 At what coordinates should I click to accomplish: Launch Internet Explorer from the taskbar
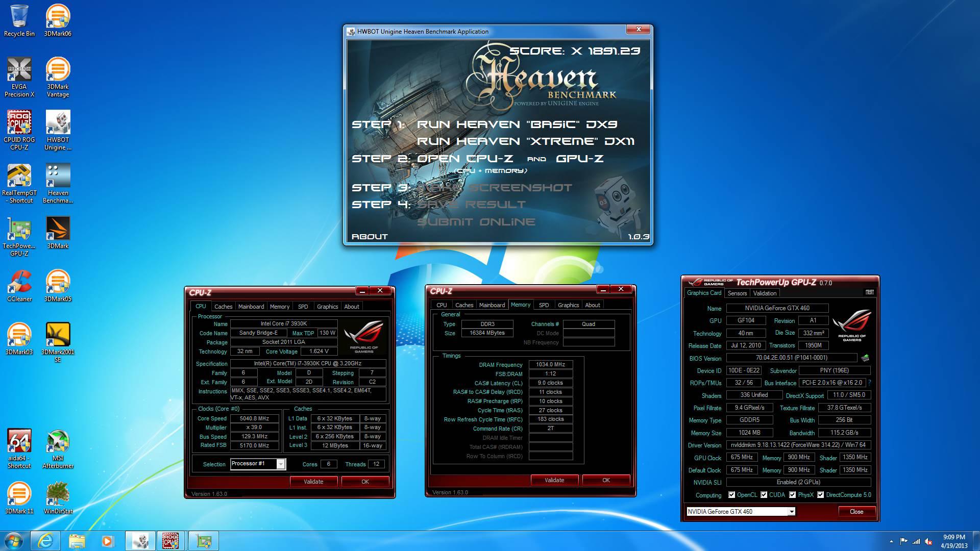click(x=45, y=540)
